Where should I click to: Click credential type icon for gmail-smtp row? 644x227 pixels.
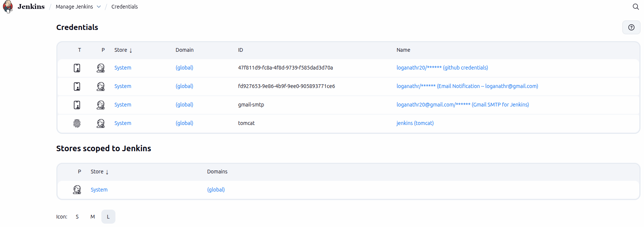(77, 105)
